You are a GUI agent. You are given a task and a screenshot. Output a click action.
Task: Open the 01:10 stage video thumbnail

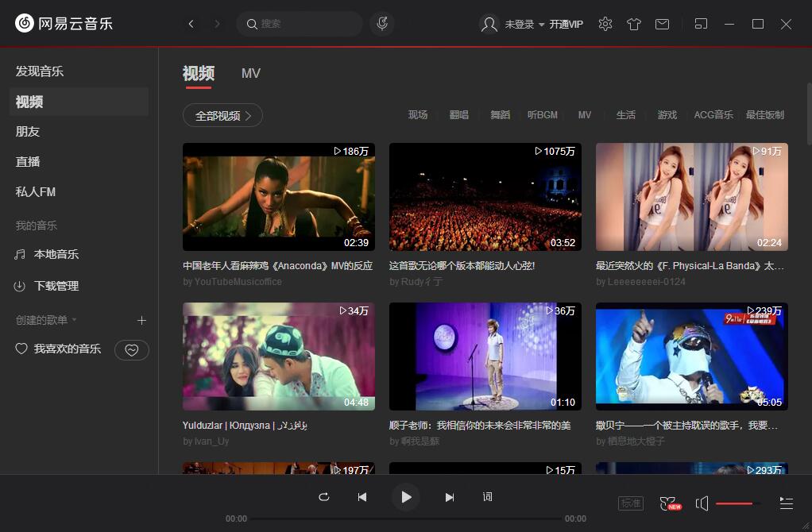pyautogui.click(x=485, y=357)
